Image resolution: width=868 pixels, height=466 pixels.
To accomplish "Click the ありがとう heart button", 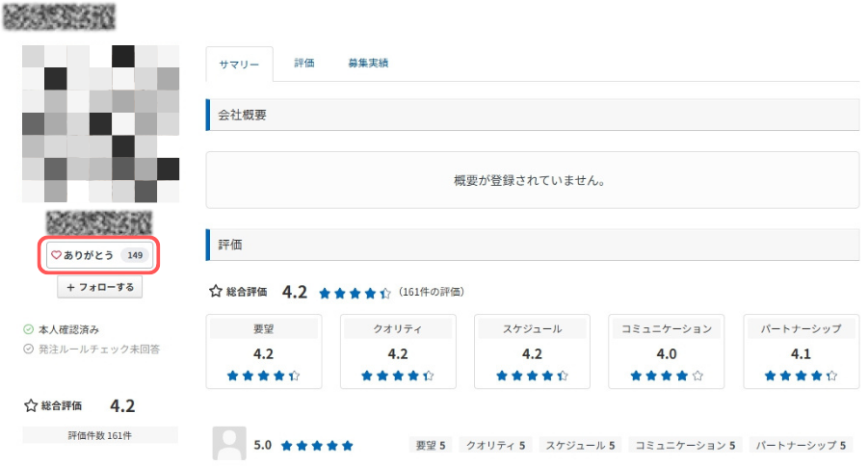I will tap(99, 255).
